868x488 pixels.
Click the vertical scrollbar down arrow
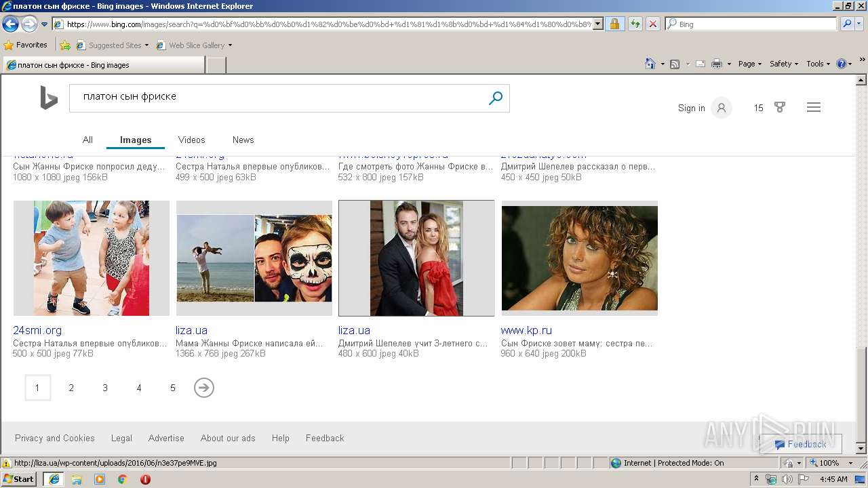(x=862, y=449)
